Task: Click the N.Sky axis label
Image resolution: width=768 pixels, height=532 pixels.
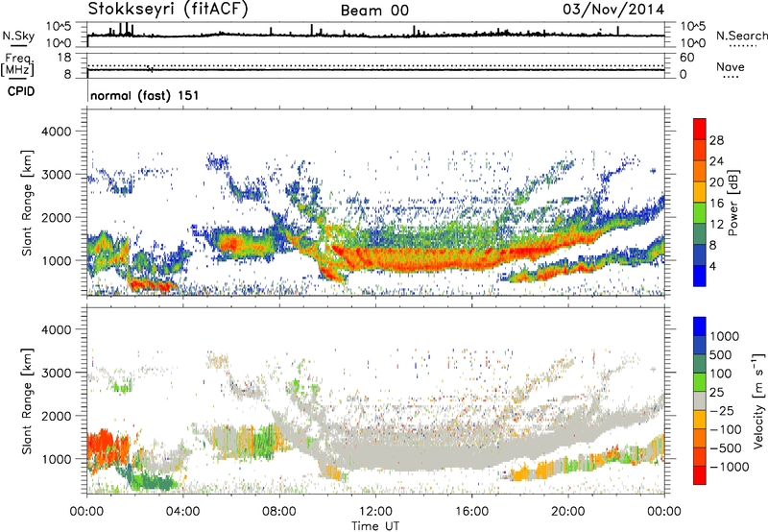Action: click(18, 36)
